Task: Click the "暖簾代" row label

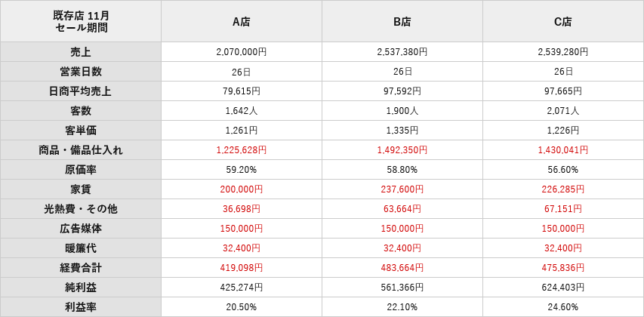Action: [x=81, y=248]
